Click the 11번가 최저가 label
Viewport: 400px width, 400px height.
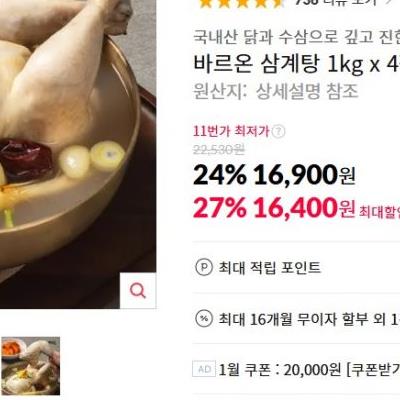pyautogui.click(x=231, y=131)
